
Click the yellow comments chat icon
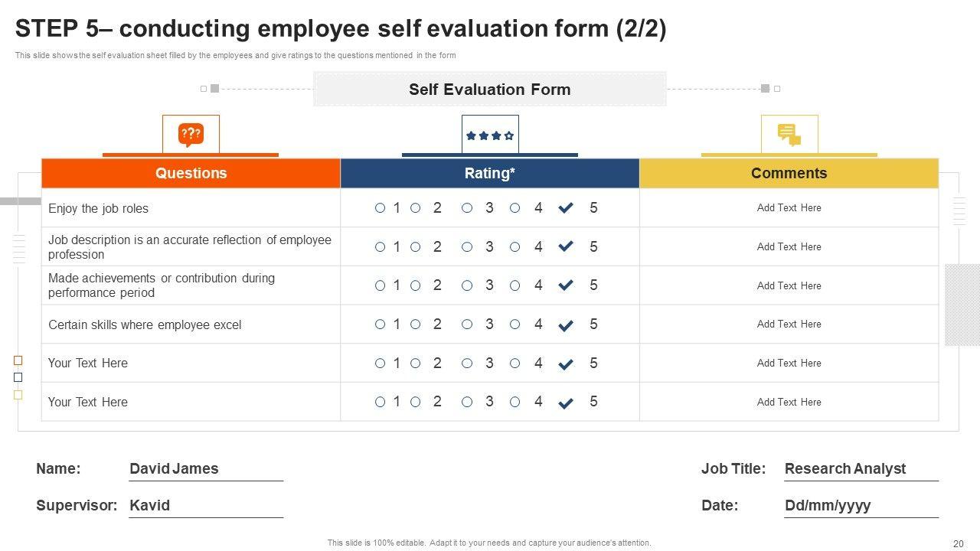pos(789,135)
